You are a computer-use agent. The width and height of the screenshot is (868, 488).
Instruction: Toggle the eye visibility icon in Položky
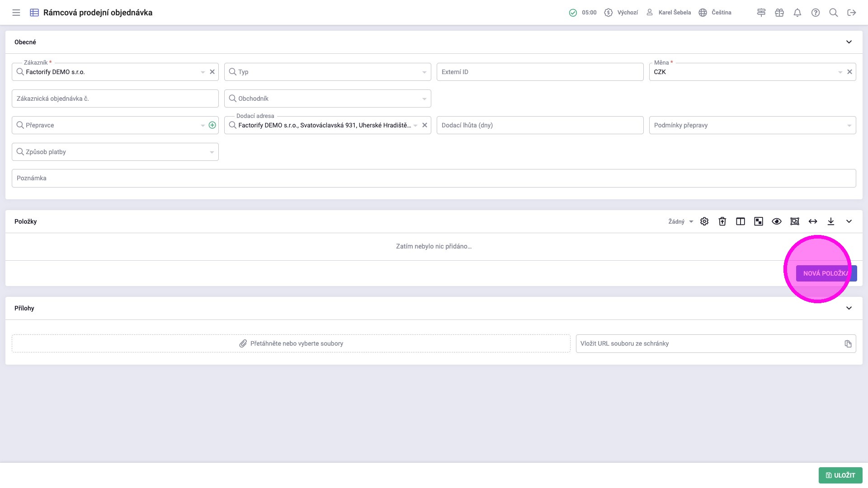[777, 221]
